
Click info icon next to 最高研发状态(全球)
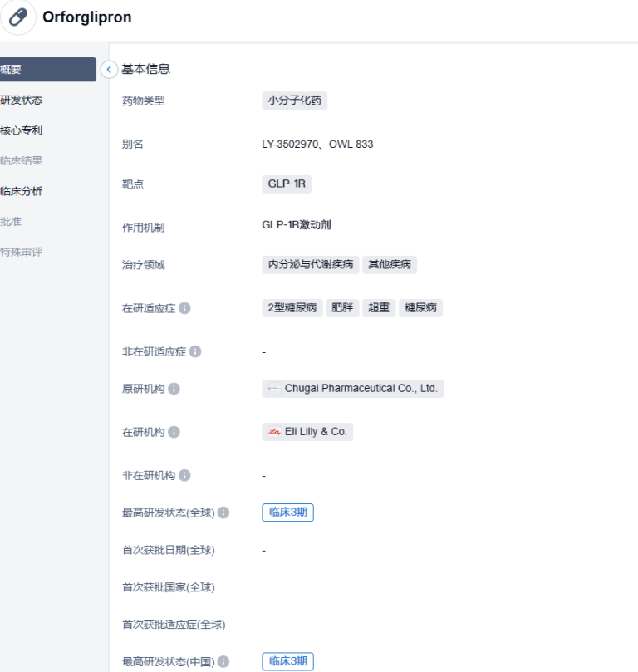click(223, 513)
